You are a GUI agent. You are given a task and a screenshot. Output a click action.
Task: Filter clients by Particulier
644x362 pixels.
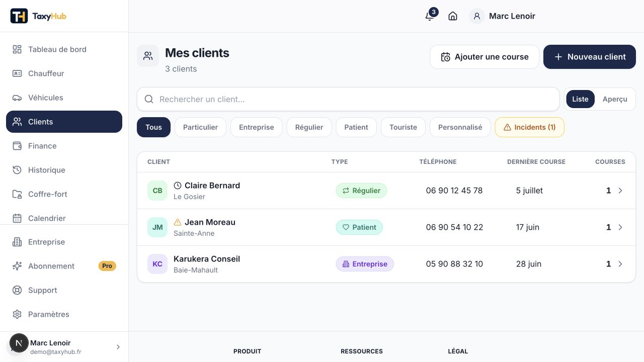tap(200, 127)
